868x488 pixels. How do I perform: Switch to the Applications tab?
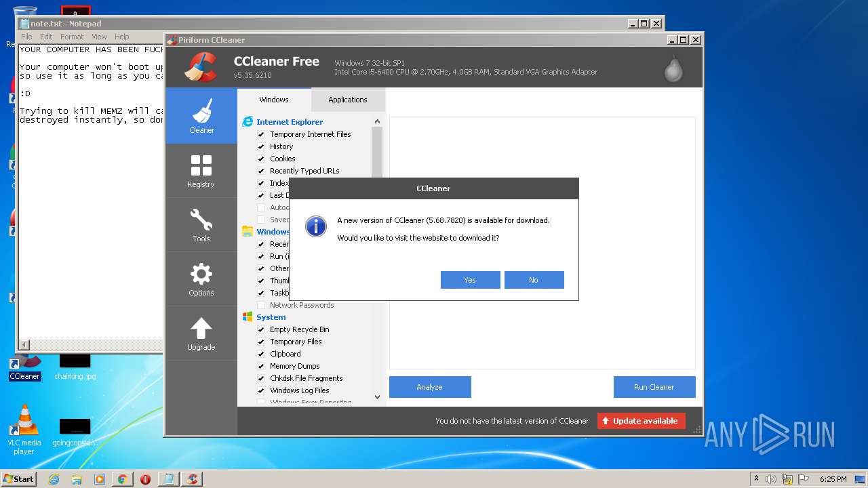tap(348, 100)
